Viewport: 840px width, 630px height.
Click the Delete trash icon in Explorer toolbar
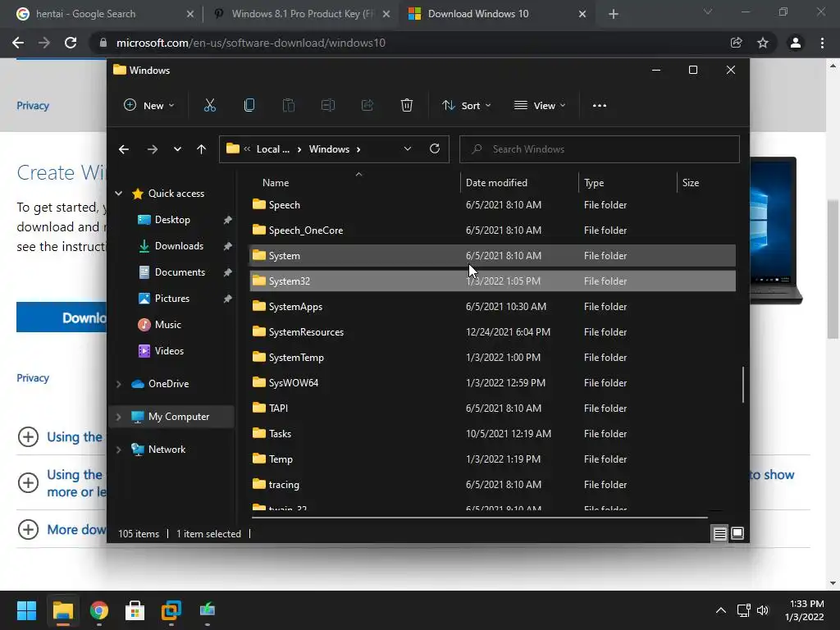click(407, 106)
